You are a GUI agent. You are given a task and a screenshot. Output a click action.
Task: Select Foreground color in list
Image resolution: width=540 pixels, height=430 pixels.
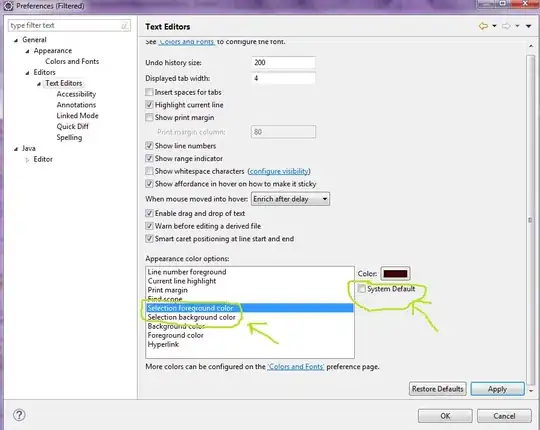[250, 335]
